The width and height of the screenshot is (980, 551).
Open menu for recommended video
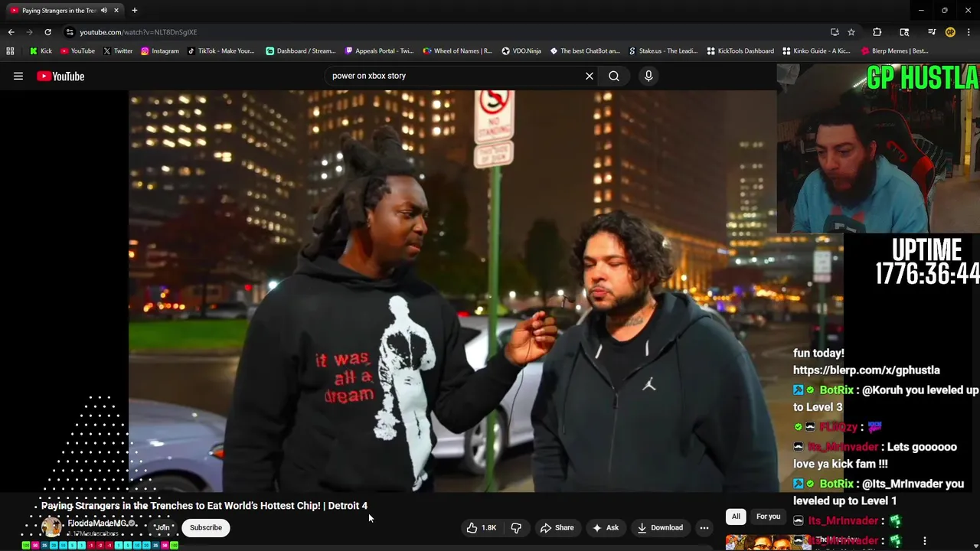925,541
